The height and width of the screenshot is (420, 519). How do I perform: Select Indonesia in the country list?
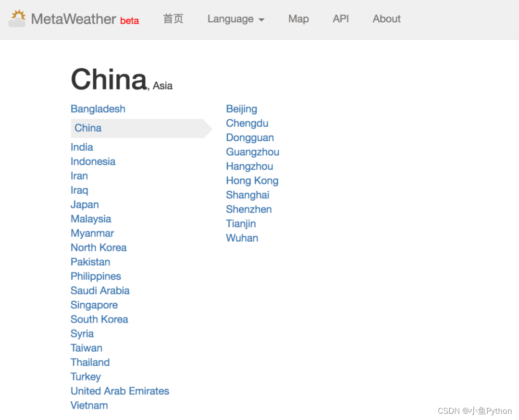tap(93, 161)
